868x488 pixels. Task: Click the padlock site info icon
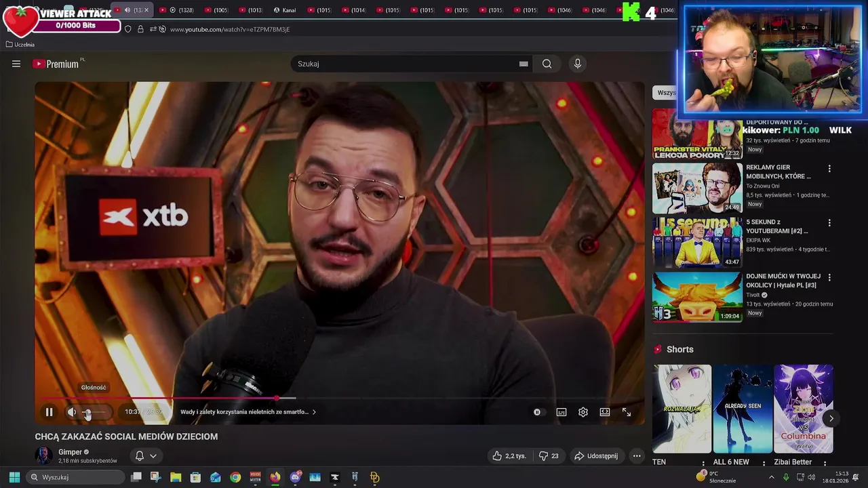click(140, 29)
